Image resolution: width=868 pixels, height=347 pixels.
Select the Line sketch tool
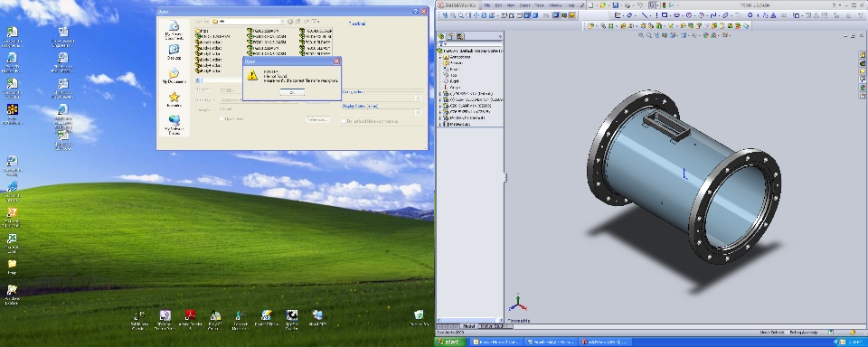point(645,15)
